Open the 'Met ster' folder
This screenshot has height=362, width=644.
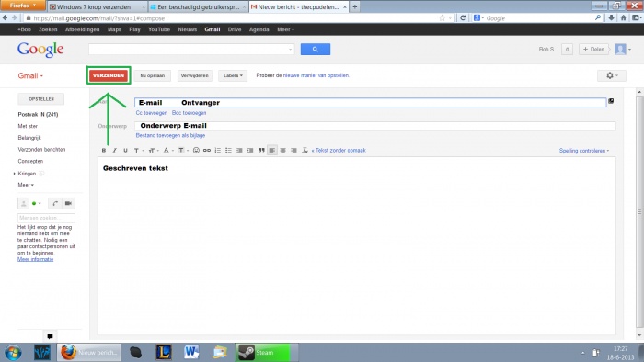pyautogui.click(x=28, y=126)
